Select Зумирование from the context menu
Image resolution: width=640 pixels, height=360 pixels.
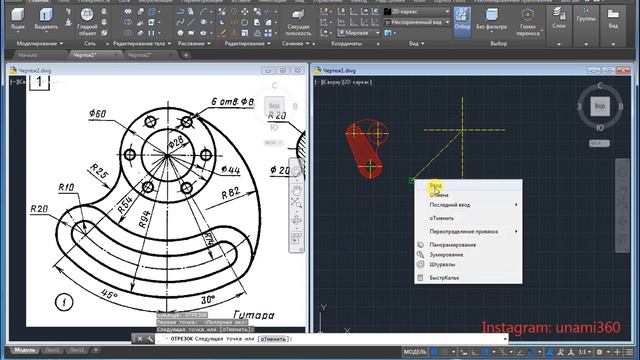point(468,255)
